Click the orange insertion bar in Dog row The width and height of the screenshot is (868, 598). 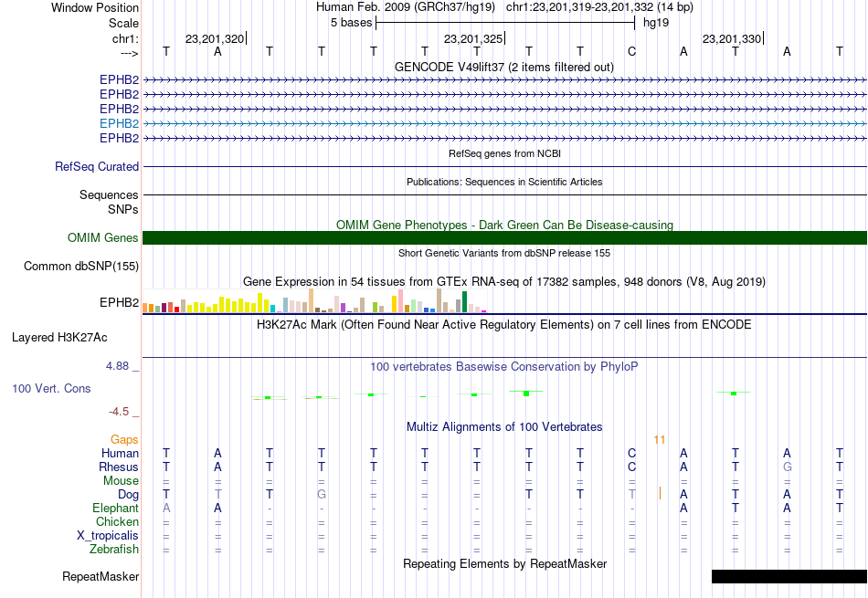pyautogui.click(x=660, y=493)
